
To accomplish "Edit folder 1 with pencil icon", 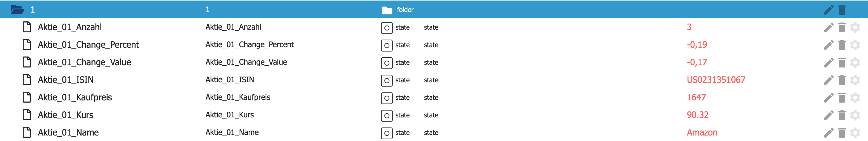I will point(828,10).
